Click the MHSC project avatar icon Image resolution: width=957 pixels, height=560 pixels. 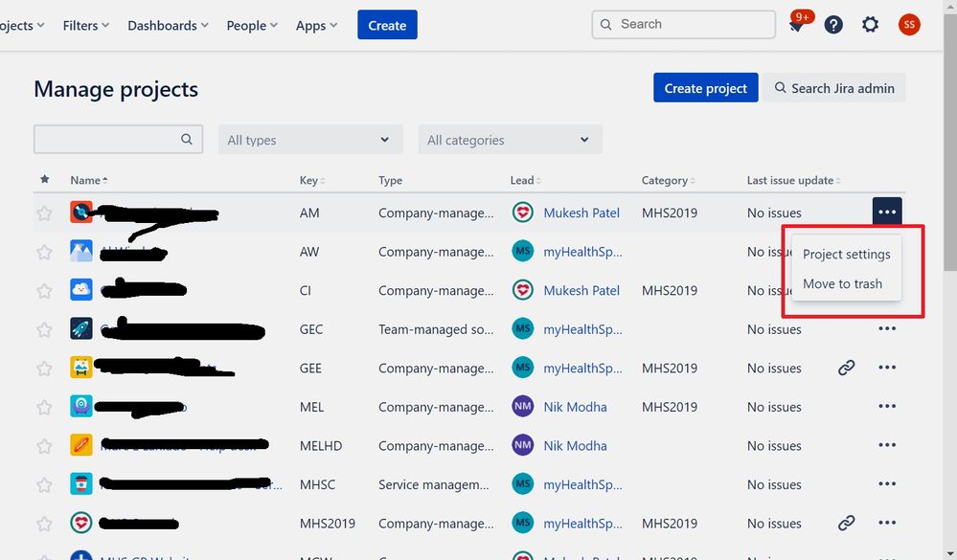click(81, 483)
